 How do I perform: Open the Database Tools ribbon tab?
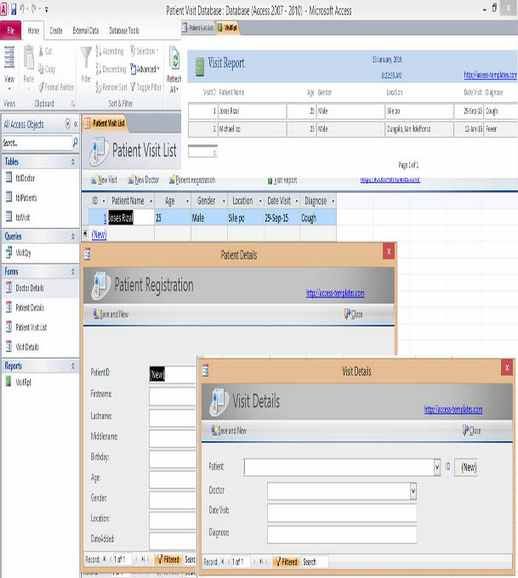124,30
